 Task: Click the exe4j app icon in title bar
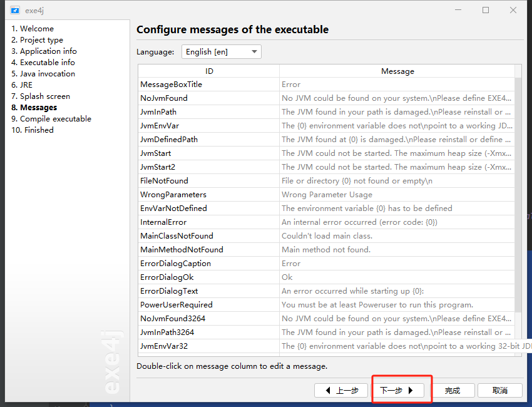(15, 10)
